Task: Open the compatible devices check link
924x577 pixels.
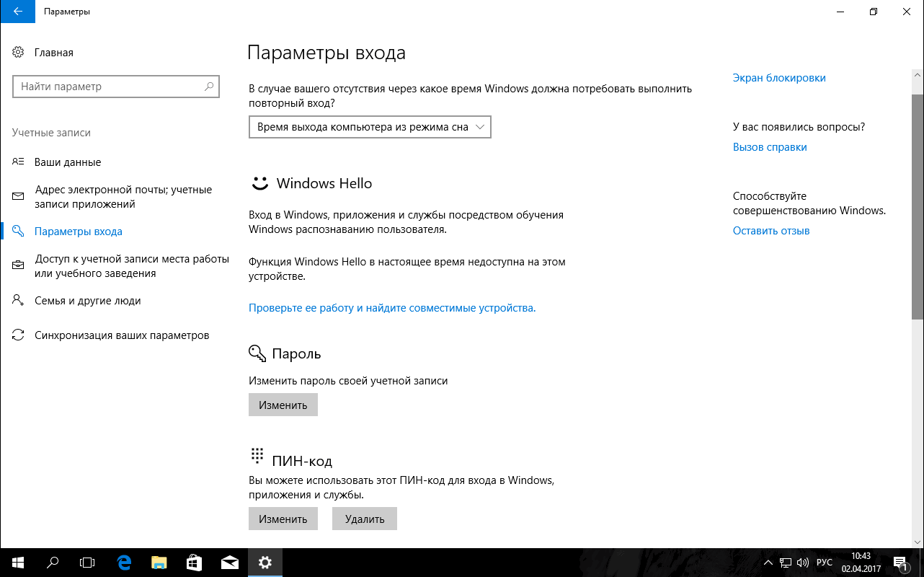Action: [392, 308]
